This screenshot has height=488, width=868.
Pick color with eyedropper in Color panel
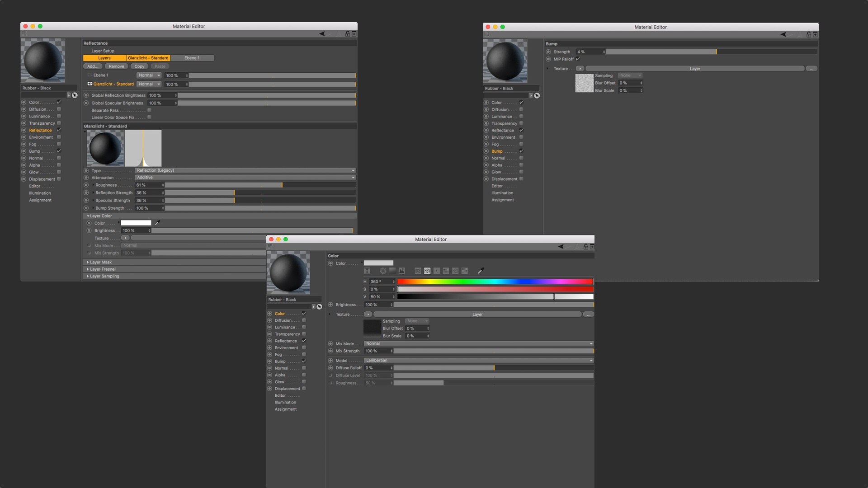[481, 271]
